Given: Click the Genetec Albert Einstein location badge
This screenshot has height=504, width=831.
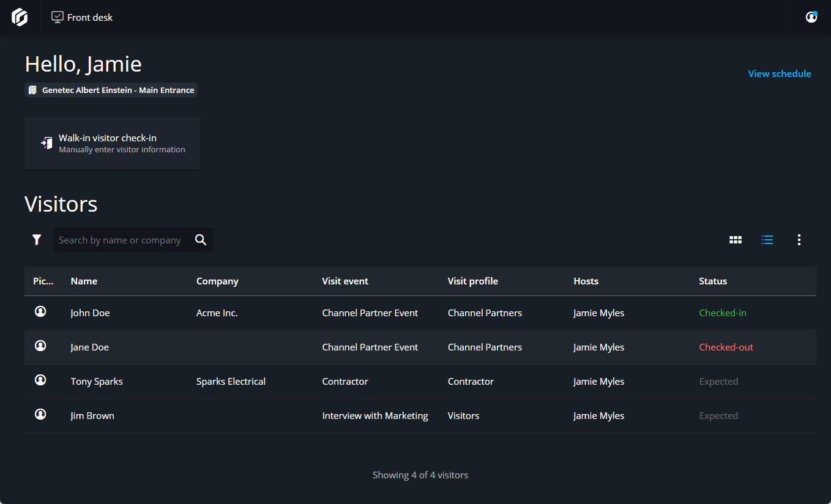Looking at the screenshot, I should [111, 90].
